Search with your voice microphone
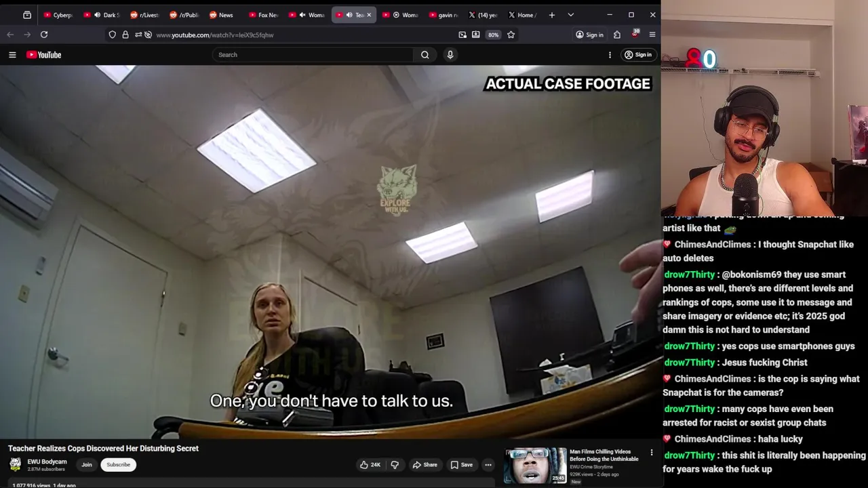The width and height of the screenshot is (868, 488). [x=450, y=55]
